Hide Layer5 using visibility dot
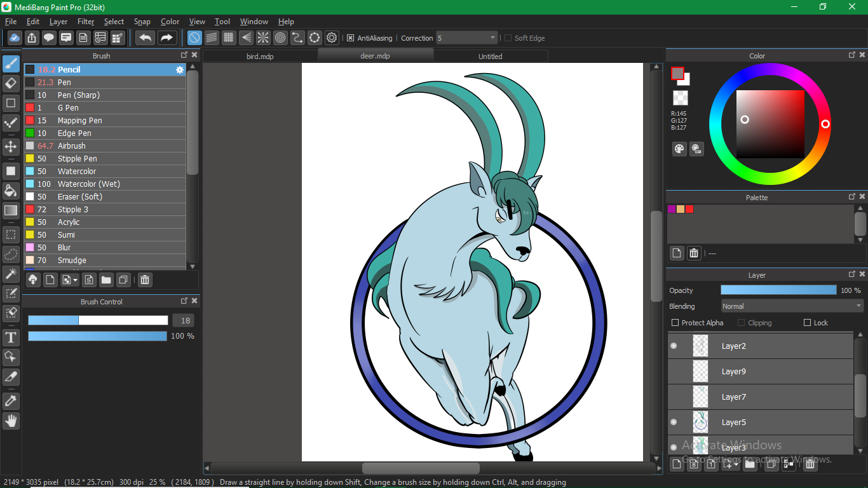Image resolution: width=868 pixels, height=488 pixels. pos(674,422)
